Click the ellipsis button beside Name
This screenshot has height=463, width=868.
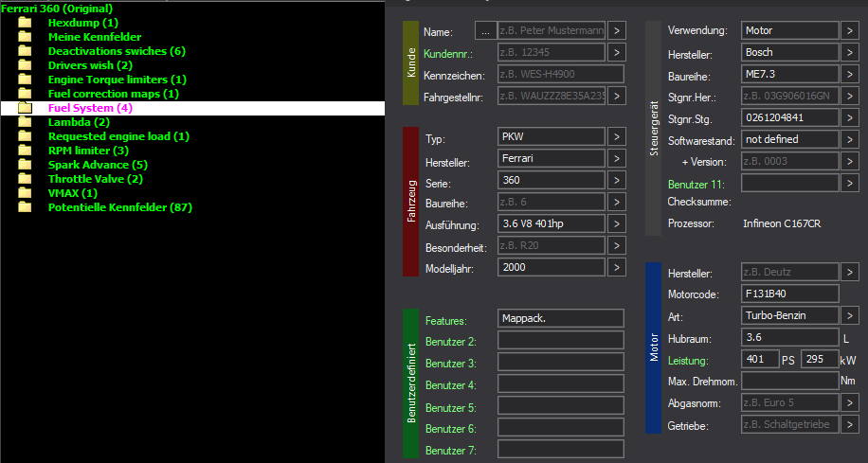pyautogui.click(x=485, y=31)
